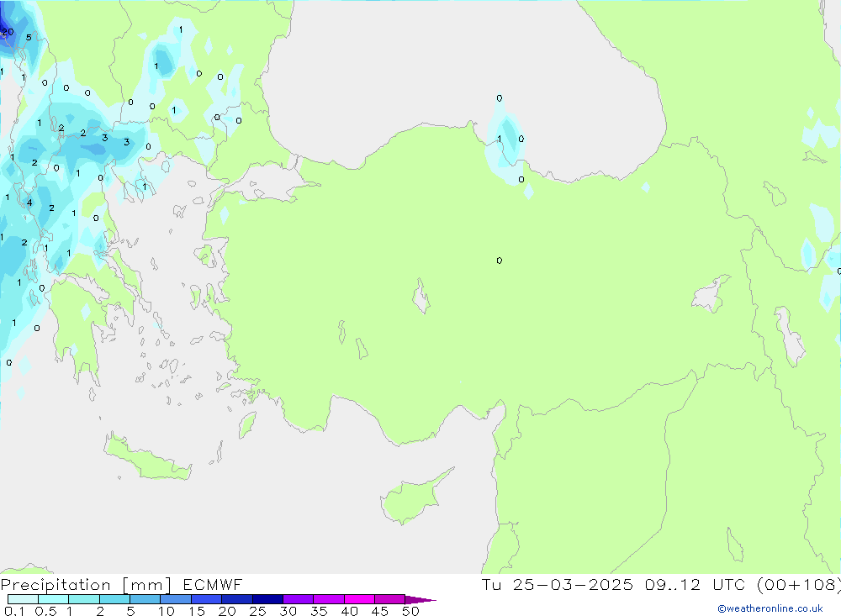Pick the 25–30 mm purple legend swatch

tap(267, 599)
